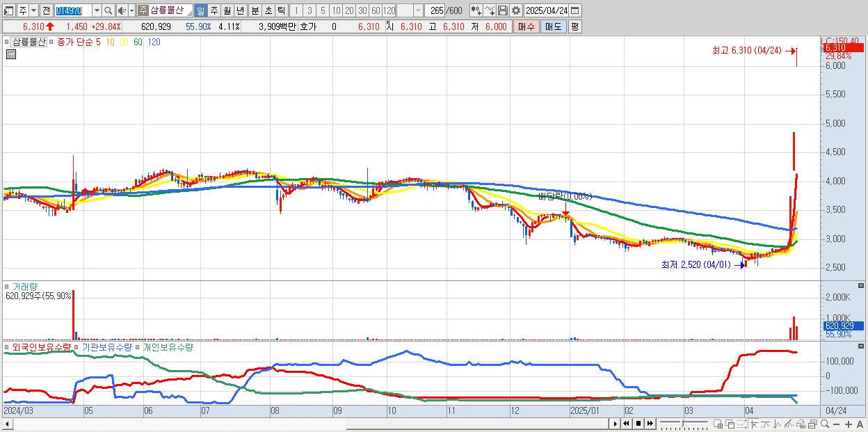The image size is (868, 432).
Task: Save chart with floppy disk icon
Action: click(x=502, y=10)
